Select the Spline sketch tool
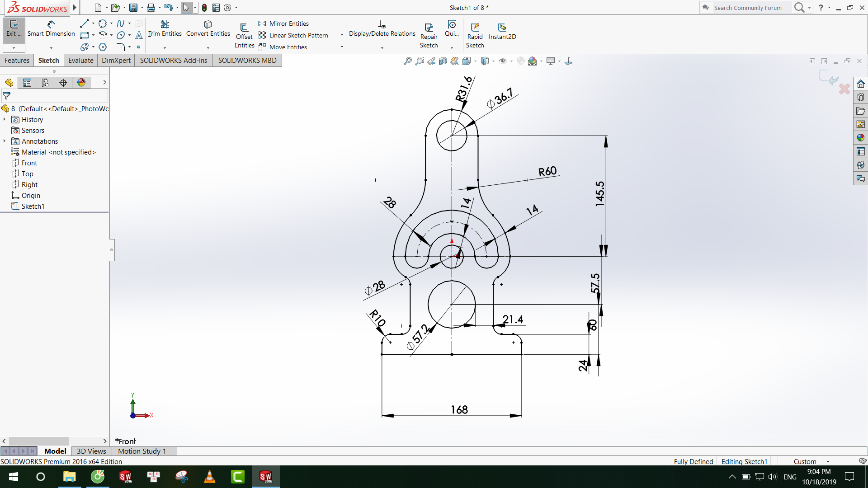 click(121, 23)
